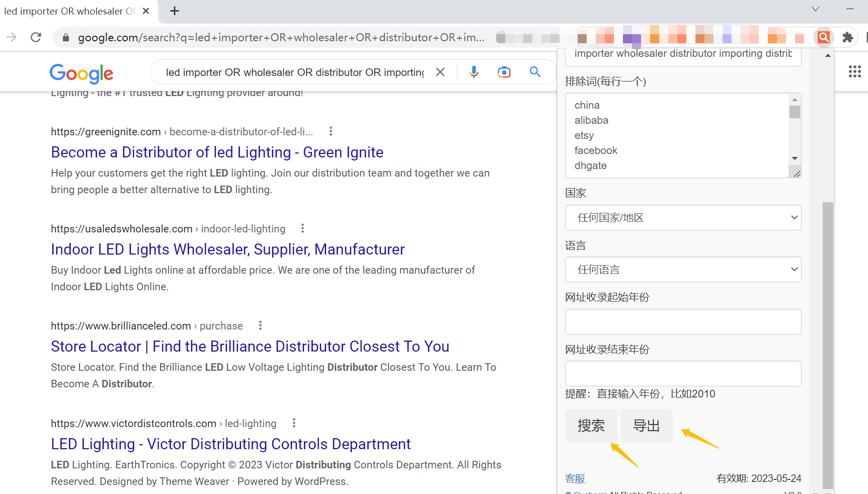
Task: Click the 搜索 button
Action: tap(591, 426)
